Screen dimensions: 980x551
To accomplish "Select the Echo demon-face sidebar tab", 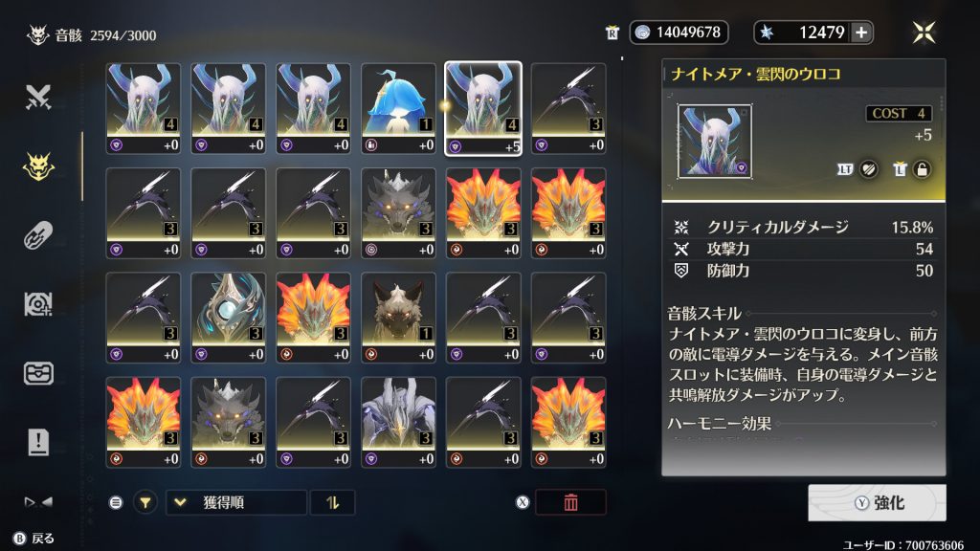I will tap(38, 166).
